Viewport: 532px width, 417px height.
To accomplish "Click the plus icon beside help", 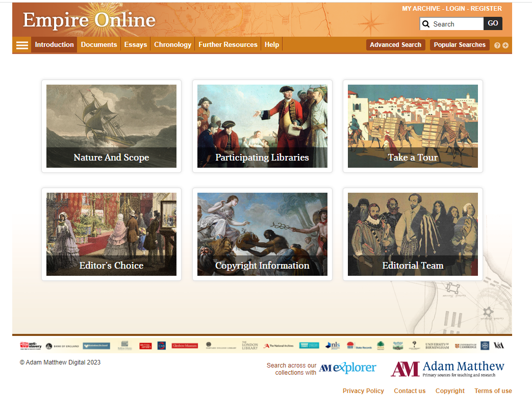I will (505, 45).
